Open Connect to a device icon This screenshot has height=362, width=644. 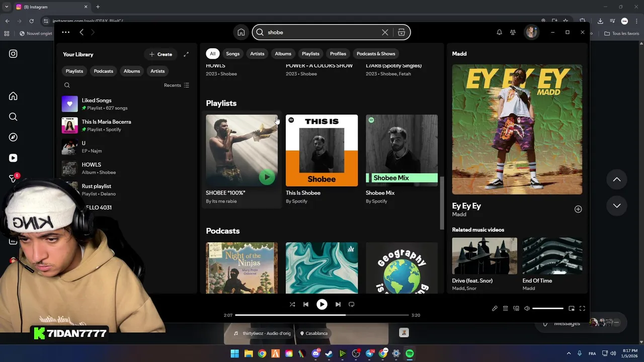[x=516, y=308]
